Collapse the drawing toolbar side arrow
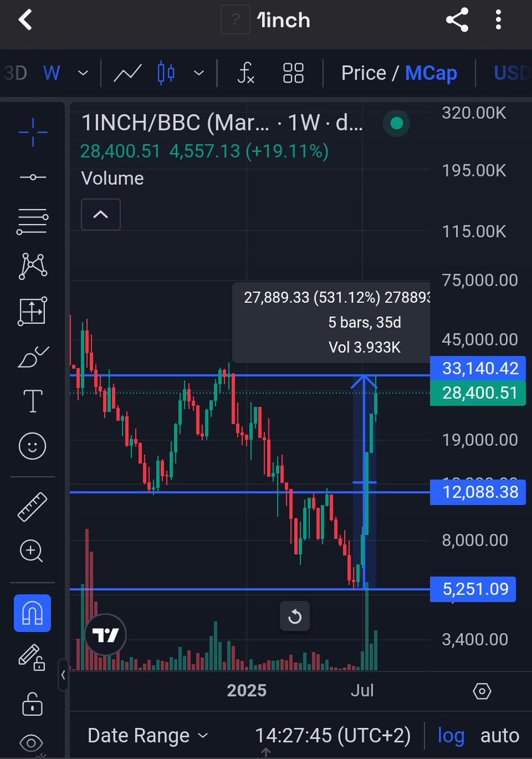 pos(63,676)
